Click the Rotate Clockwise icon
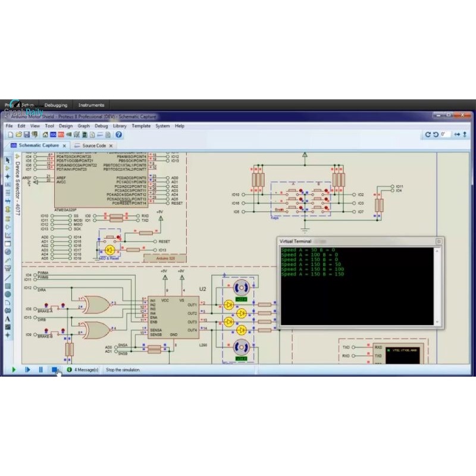 click(428, 134)
